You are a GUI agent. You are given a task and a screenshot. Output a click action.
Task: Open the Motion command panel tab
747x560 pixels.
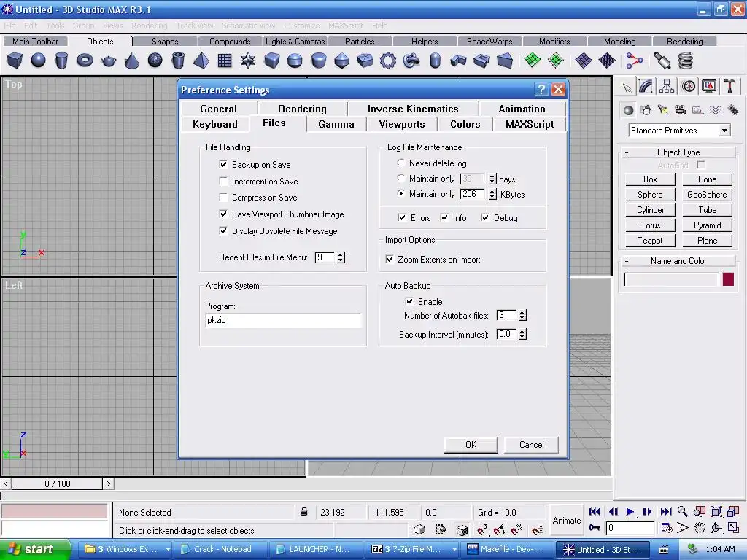[688, 87]
